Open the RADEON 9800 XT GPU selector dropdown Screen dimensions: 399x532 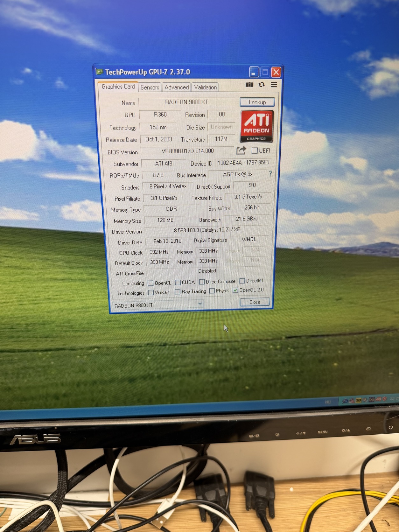pyautogui.click(x=158, y=305)
